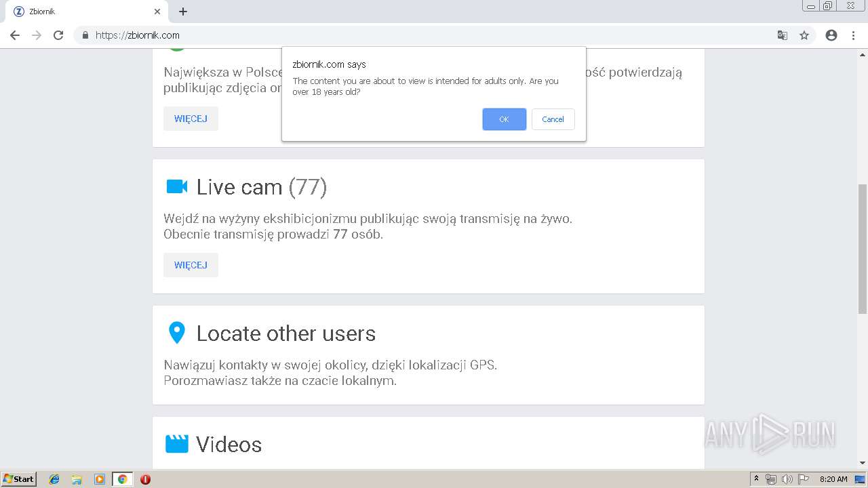Click the Videos clapperboard icon
Image resolution: width=868 pixels, height=488 pixels.
(176, 444)
